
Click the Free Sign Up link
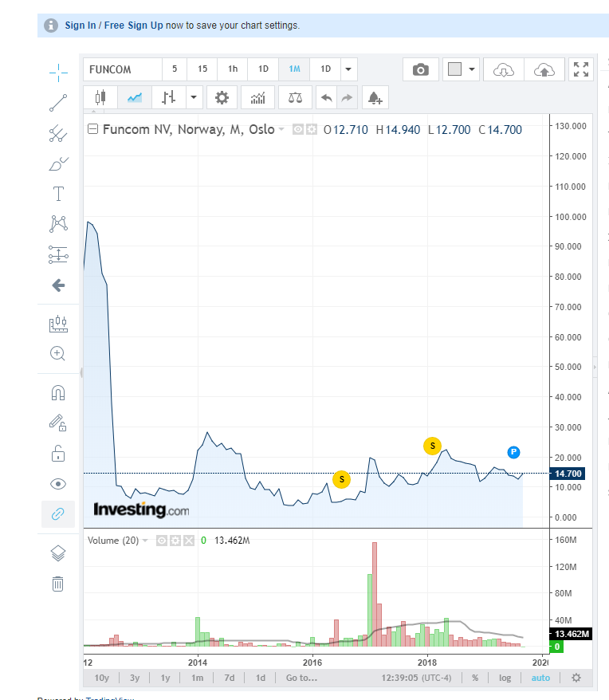[x=133, y=26]
